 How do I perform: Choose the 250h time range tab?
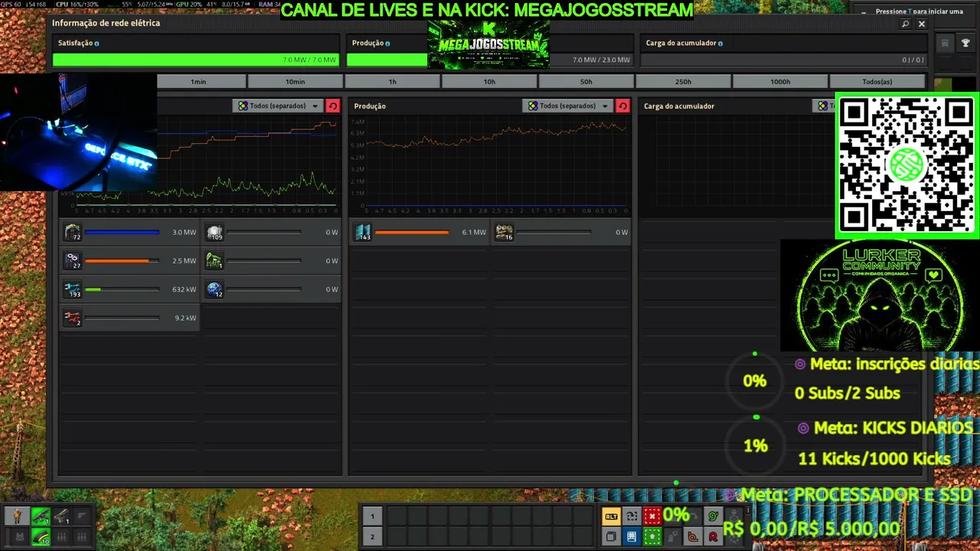click(683, 81)
